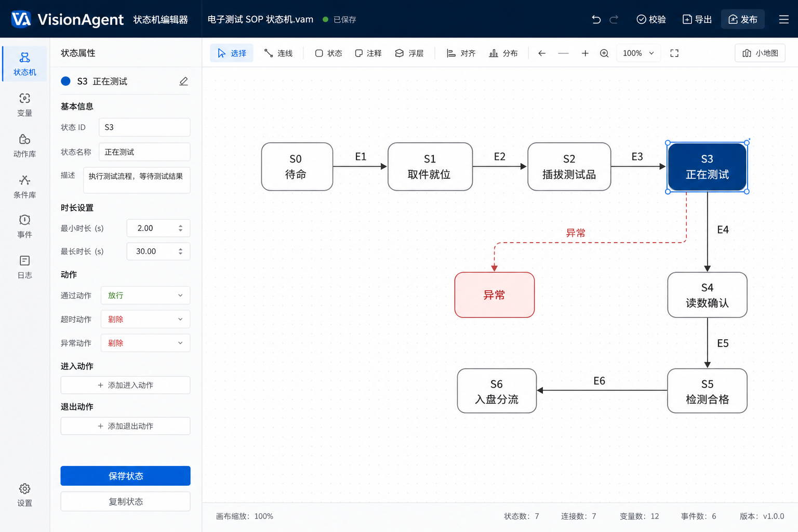This screenshot has height=532, width=798.
Task: Click the E6 transition label
Action: pyautogui.click(x=599, y=381)
